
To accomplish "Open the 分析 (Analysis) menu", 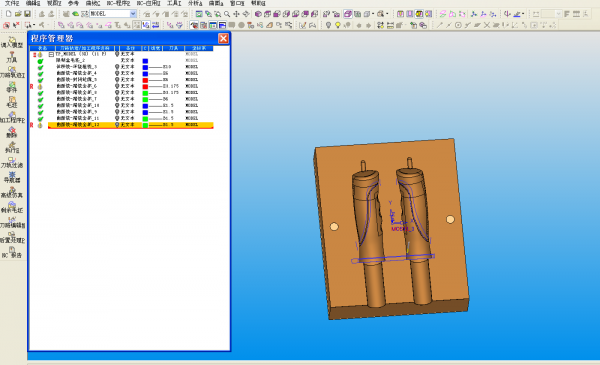I will (195, 3).
